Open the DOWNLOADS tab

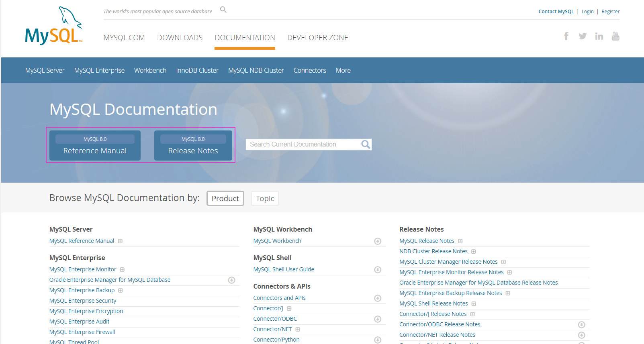pos(180,38)
